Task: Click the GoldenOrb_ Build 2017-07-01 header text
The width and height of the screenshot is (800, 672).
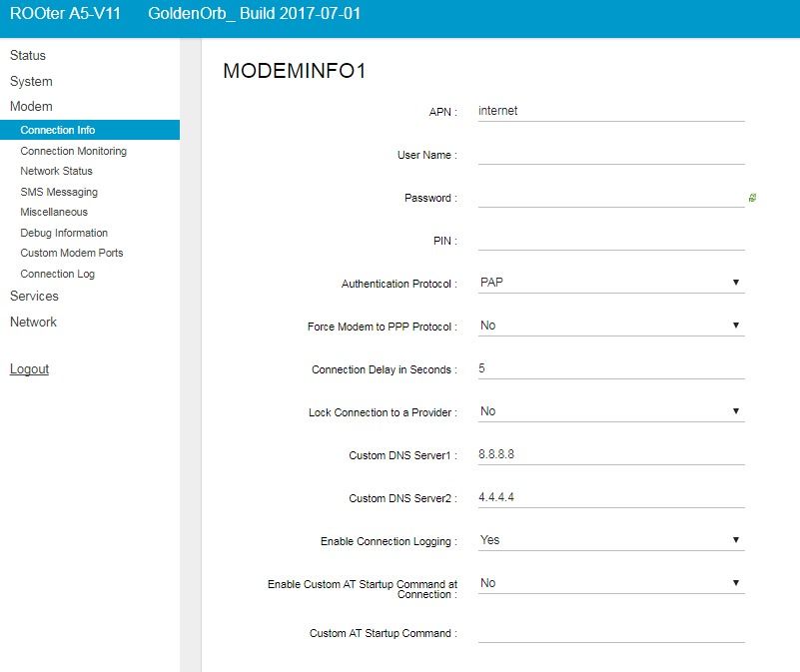Action: 254,13
